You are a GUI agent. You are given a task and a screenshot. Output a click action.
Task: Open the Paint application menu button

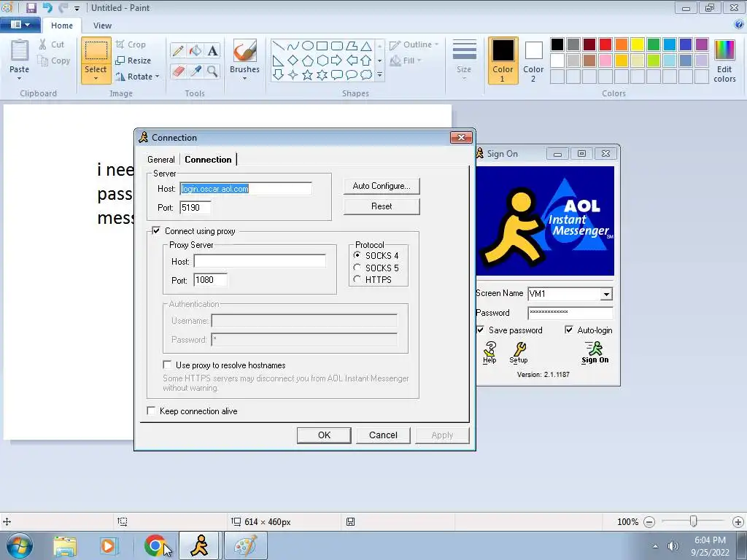20,25
